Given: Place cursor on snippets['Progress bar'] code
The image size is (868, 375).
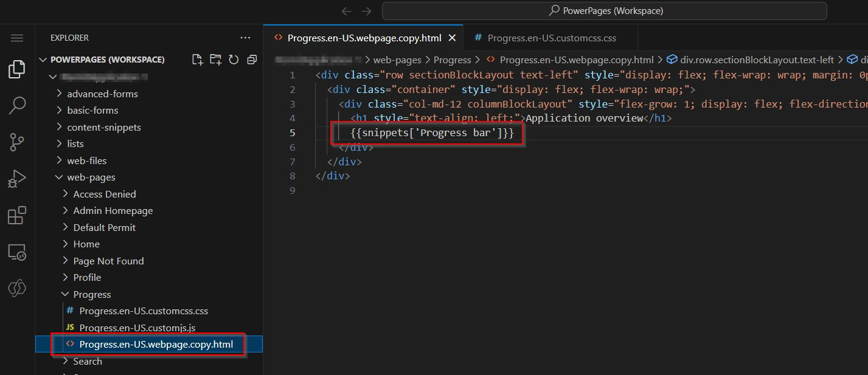Looking at the screenshot, I should point(432,132).
